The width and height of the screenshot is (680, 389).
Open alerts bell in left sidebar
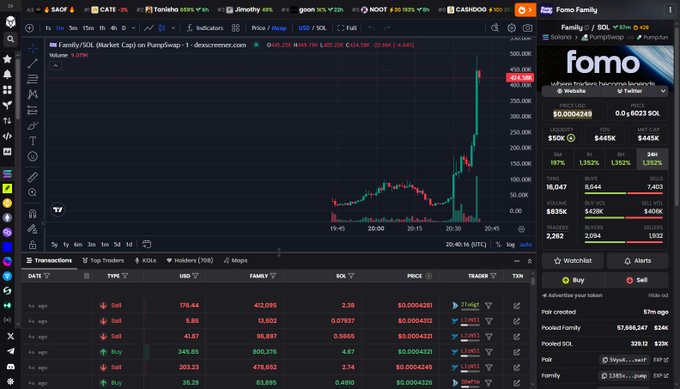[x=7, y=75]
